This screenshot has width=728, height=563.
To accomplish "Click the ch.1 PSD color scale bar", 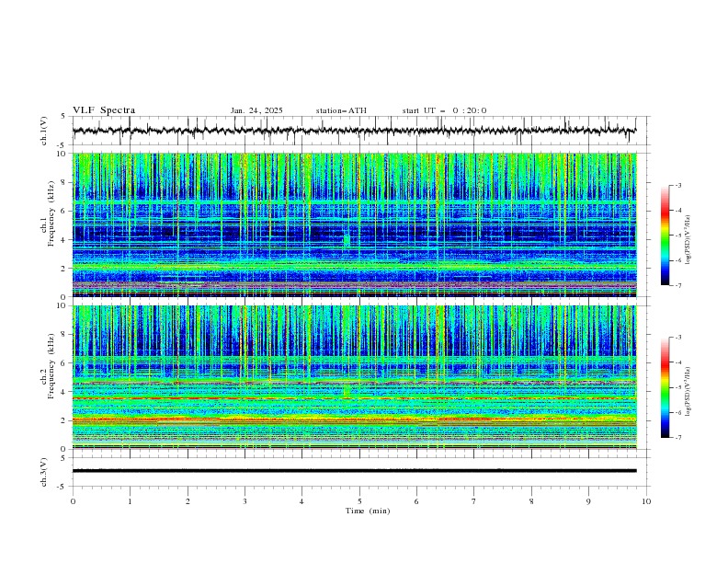I will (x=665, y=236).
